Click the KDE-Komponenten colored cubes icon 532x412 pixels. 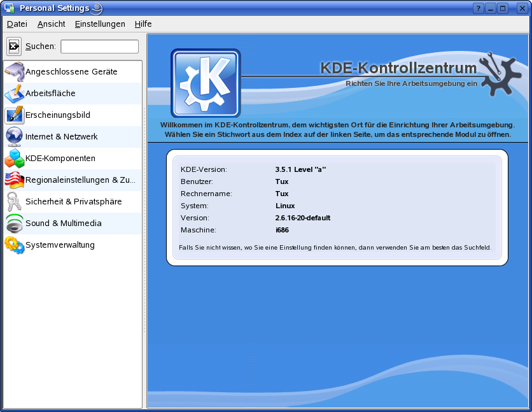[x=14, y=159]
